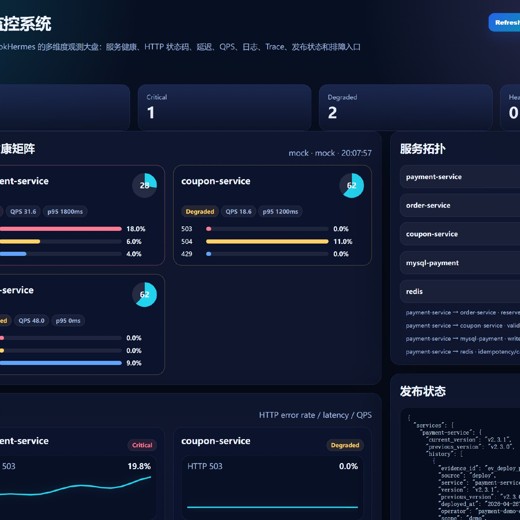Click the QPS 31.6 pill

coord(23,212)
